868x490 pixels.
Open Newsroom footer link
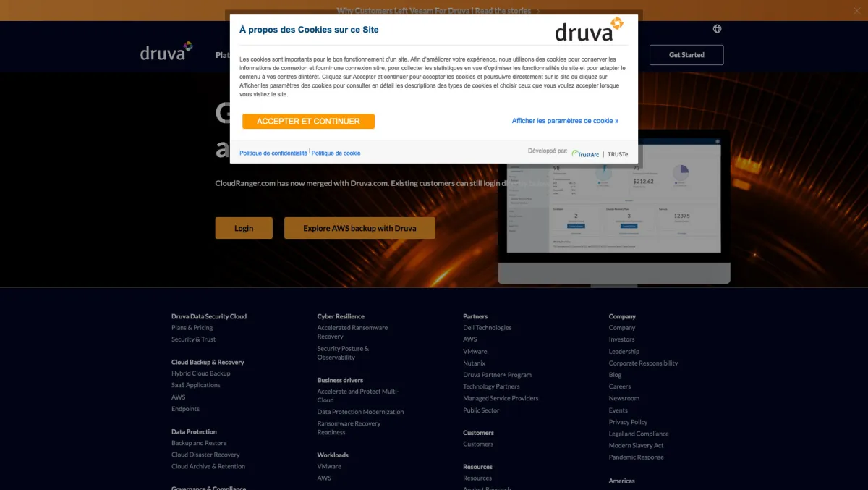[x=624, y=398]
